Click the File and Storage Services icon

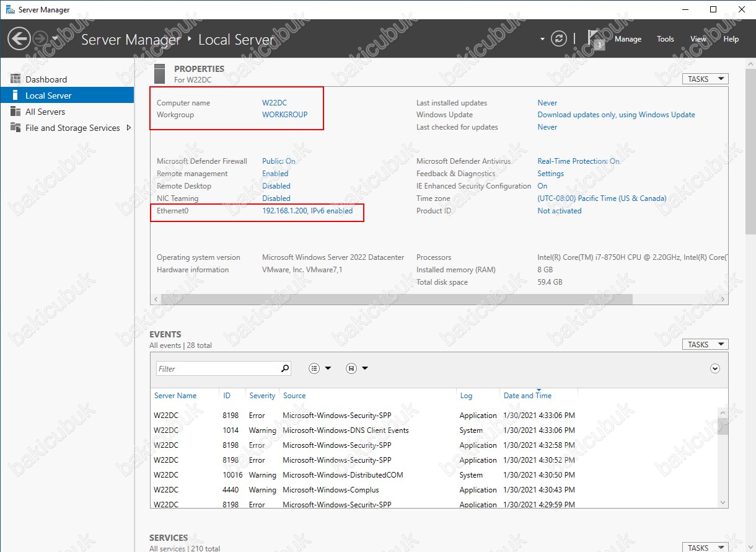pos(15,128)
